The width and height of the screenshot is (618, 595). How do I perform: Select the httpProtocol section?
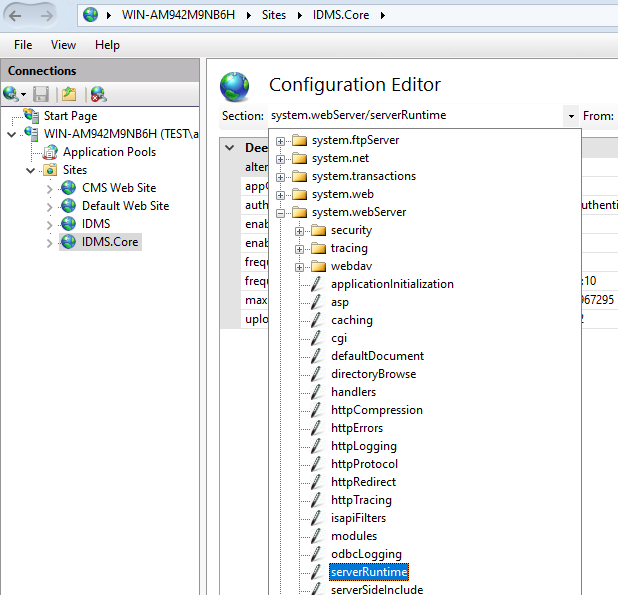click(x=364, y=464)
